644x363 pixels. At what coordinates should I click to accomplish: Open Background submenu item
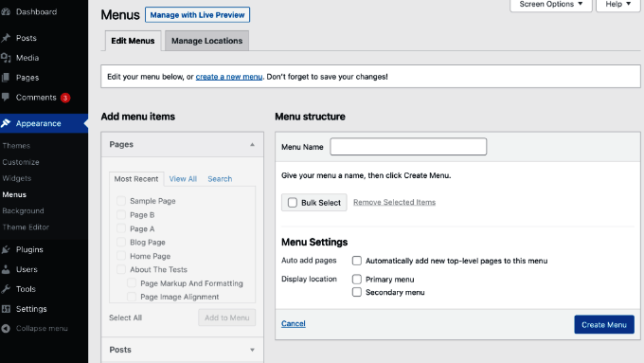(23, 210)
